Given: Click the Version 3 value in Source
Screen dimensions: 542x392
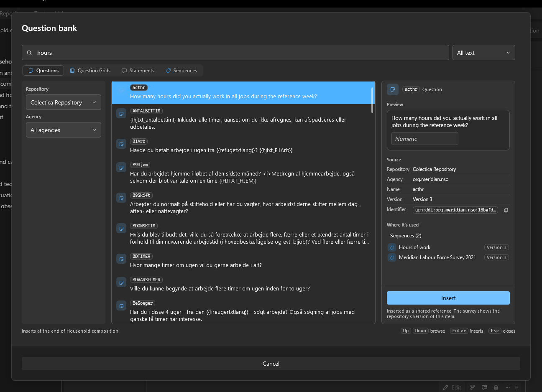Looking at the screenshot, I should point(422,199).
